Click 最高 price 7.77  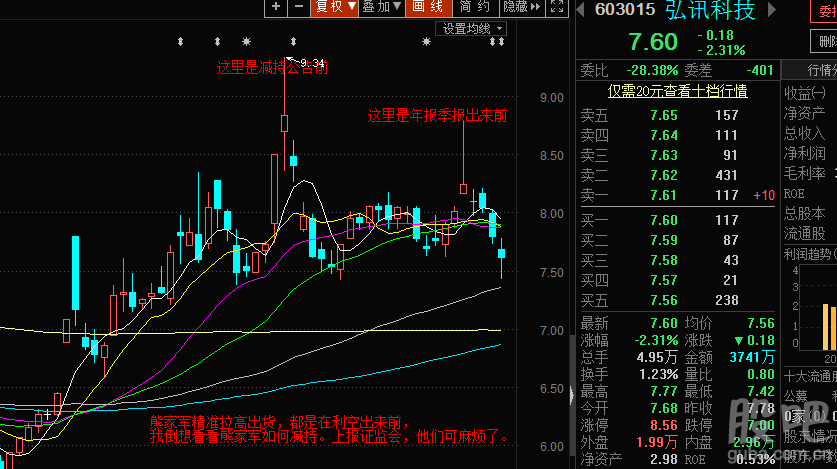pyautogui.click(x=664, y=392)
